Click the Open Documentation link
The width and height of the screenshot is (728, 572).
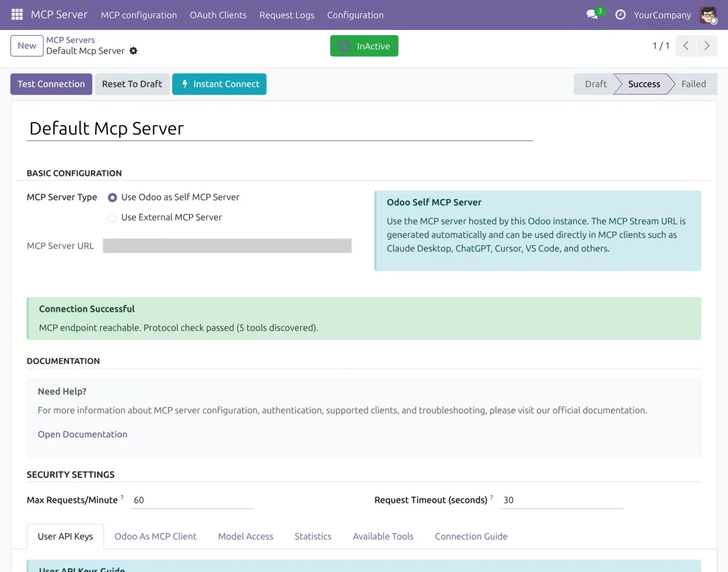click(83, 434)
